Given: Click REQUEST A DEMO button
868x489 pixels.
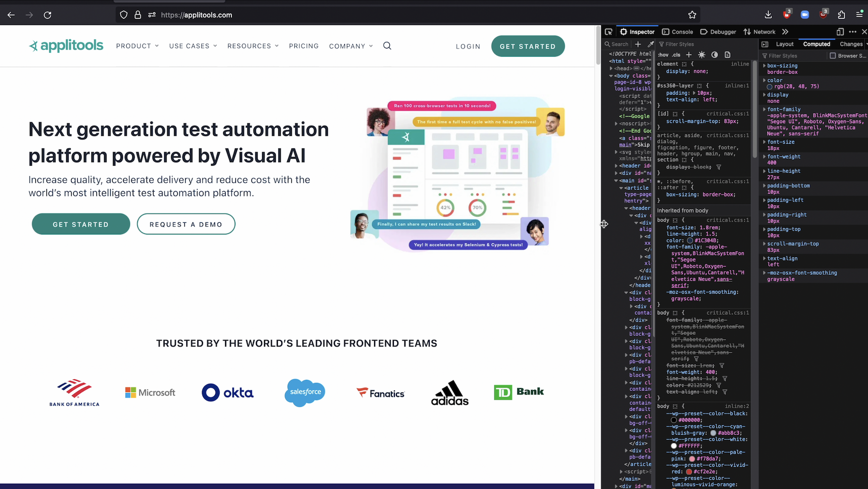Looking at the screenshot, I should [186, 224].
